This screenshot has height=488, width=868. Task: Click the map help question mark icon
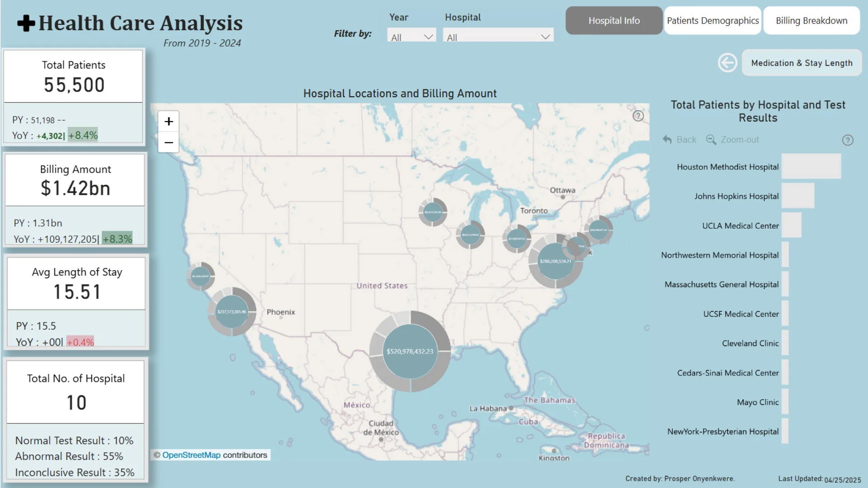click(x=638, y=116)
